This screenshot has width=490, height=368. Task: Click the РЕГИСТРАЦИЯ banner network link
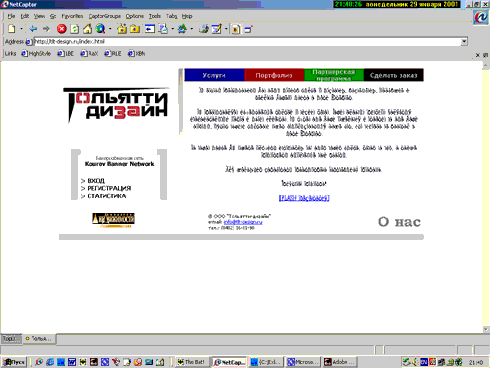[109, 188]
